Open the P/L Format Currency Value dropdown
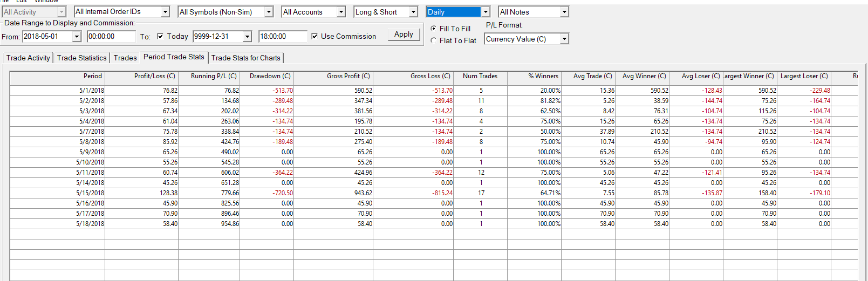 point(564,39)
